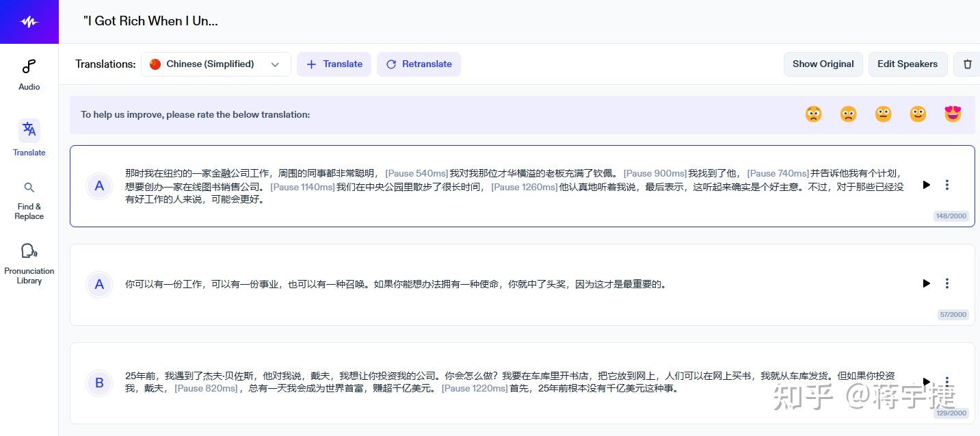
Task: Click the Retranslate button
Action: 419,64
